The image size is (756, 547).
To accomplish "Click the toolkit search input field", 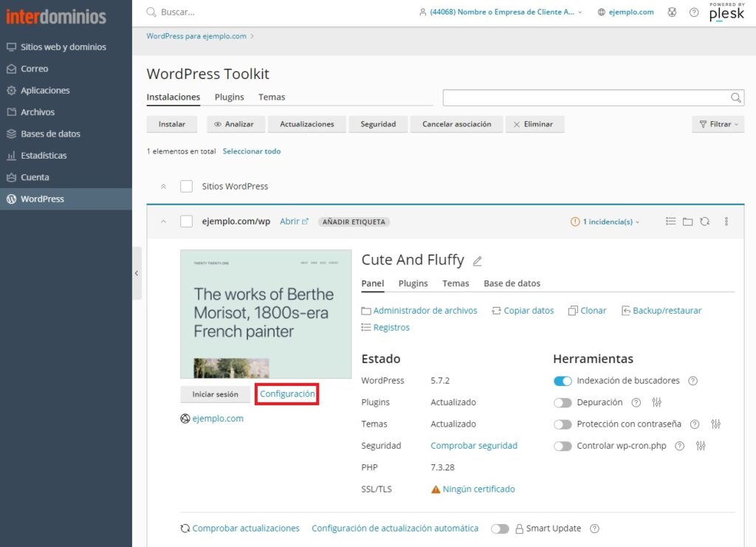I will tap(594, 98).
